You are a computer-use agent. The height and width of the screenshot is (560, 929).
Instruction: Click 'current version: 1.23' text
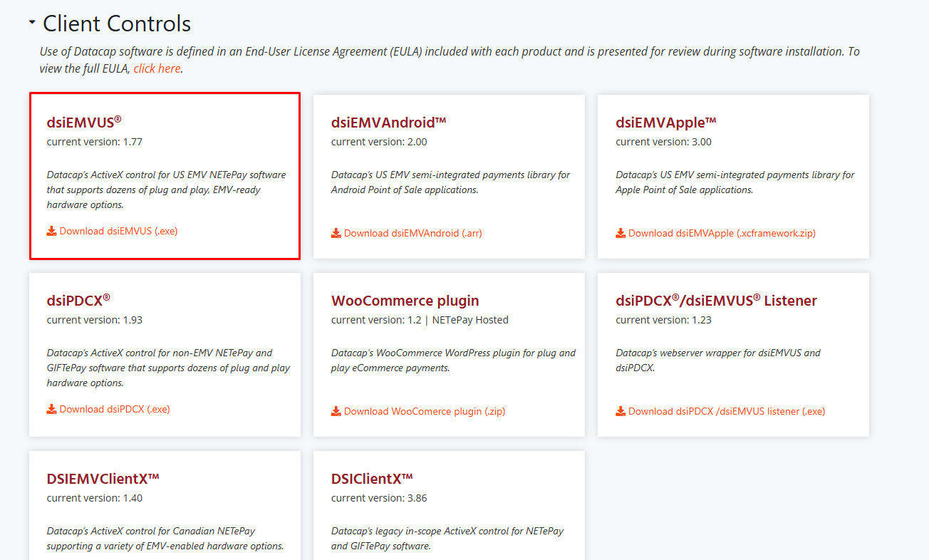coord(664,320)
